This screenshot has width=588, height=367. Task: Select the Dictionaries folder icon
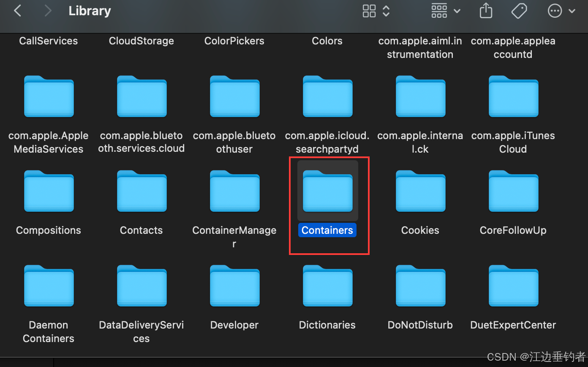click(328, 285)
